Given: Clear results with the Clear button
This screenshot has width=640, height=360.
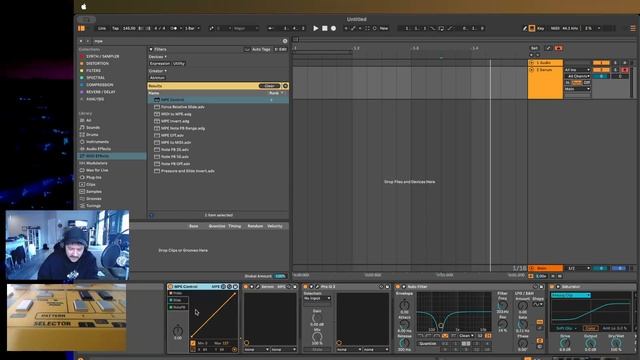Looking at the screenshot, I should [269, 86].
